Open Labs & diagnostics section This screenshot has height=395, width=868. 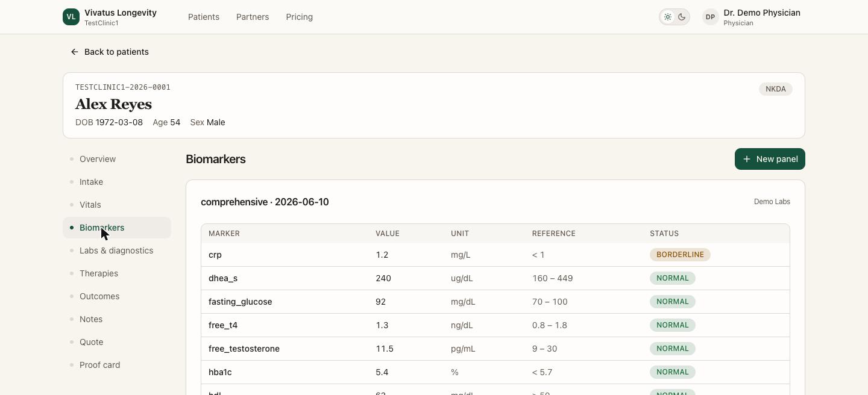pyautogui.click(x=117, y=250)
